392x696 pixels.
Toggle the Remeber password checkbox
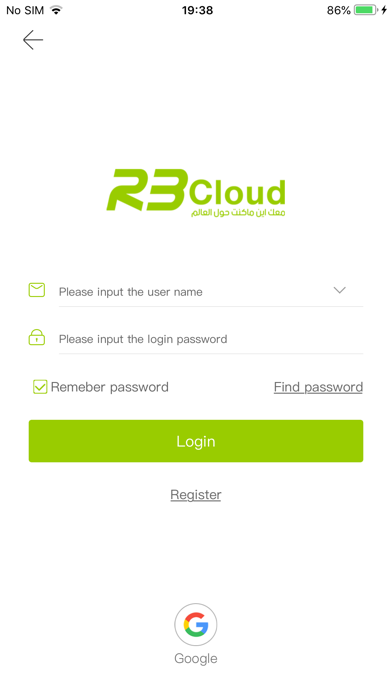[x=40, y=387]
